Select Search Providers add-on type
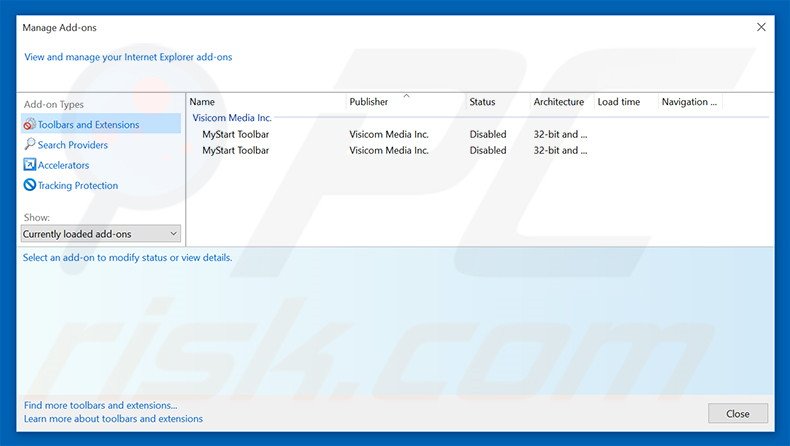Screen dimensions: 790x446 coord(73,145)
